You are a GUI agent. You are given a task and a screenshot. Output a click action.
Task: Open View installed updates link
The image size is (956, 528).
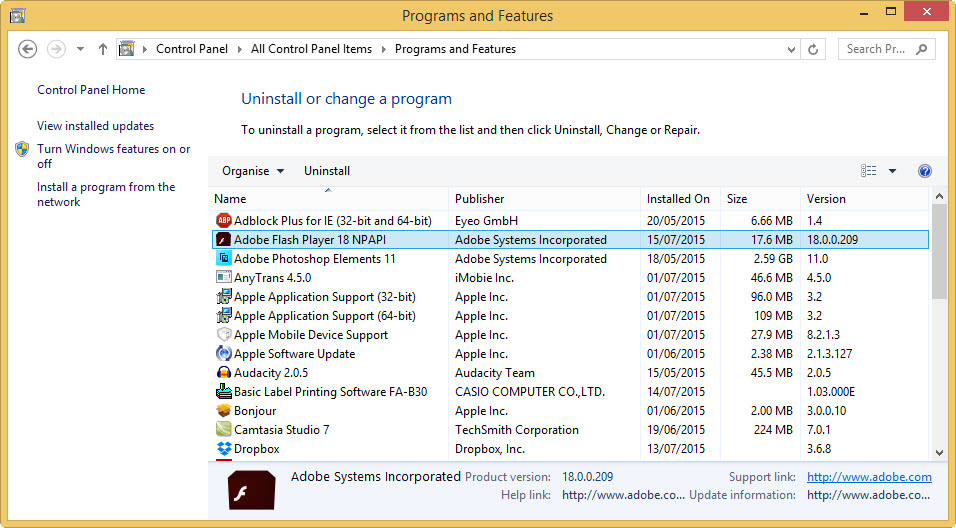(x=96, y=126)
